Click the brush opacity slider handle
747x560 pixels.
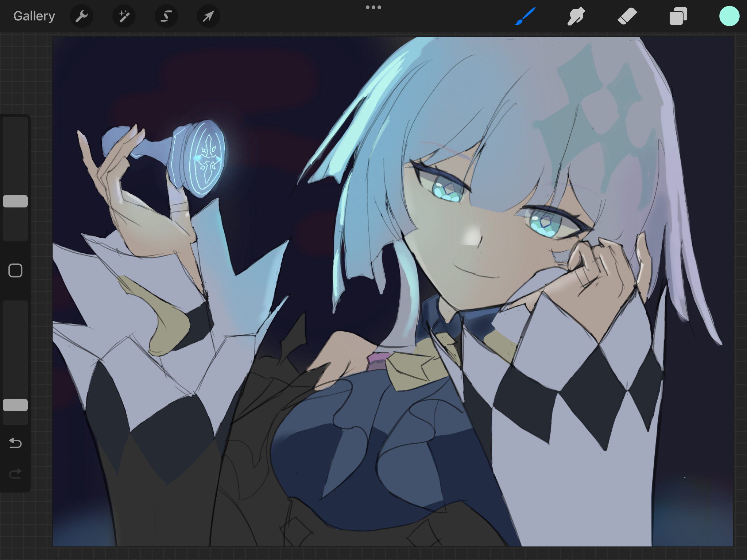tap(15, 405)
